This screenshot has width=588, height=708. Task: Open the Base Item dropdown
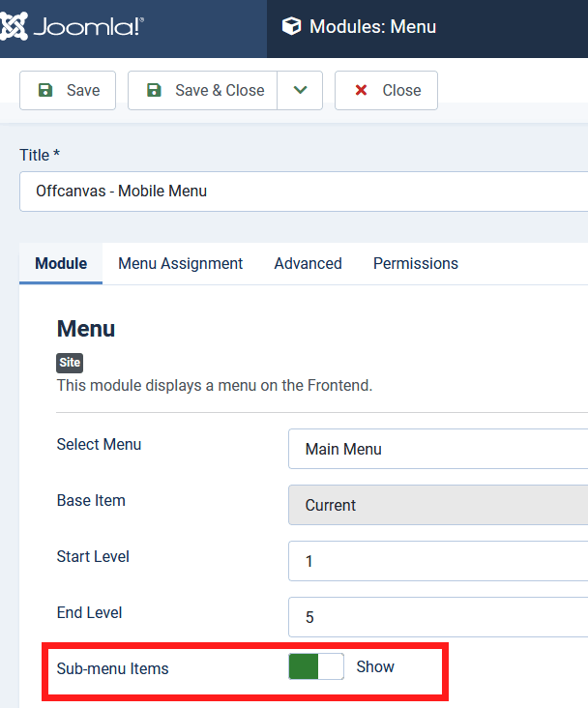[x=437, y=505]
